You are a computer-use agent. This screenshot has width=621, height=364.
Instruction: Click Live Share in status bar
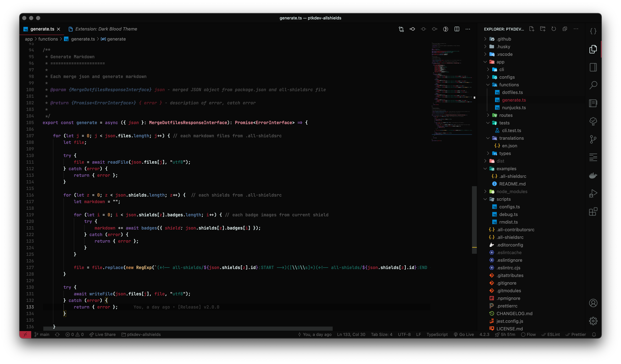coord(102,334)
